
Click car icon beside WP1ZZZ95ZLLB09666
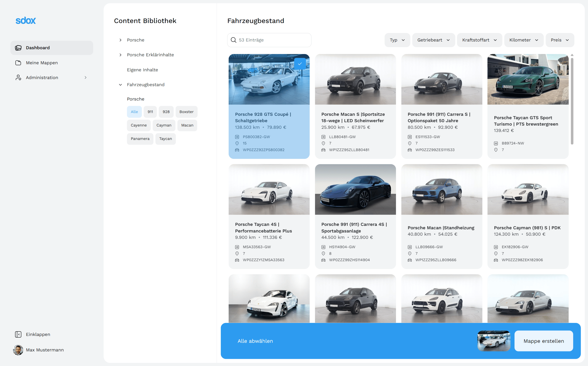point(410,260)
